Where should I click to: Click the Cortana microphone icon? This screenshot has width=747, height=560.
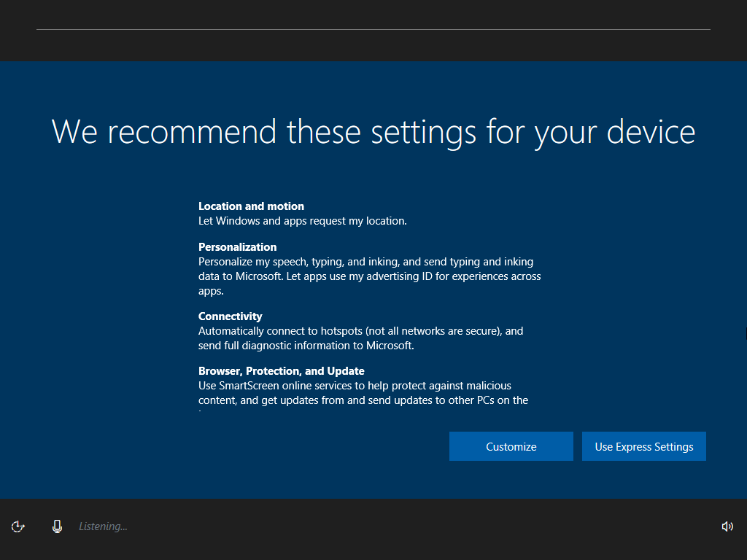tap(57, 526)
